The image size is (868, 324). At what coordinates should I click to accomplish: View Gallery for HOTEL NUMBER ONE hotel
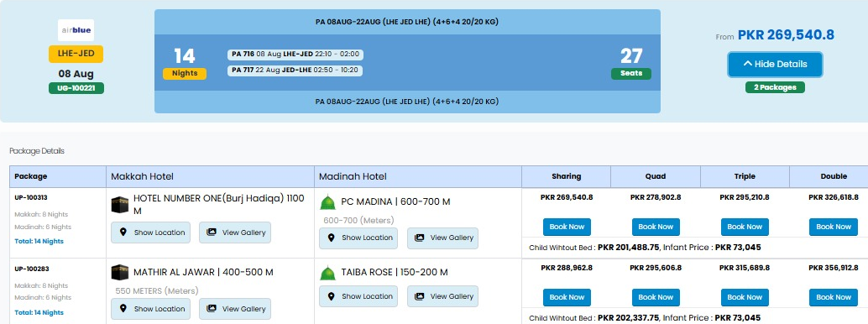tap(235, 233)
